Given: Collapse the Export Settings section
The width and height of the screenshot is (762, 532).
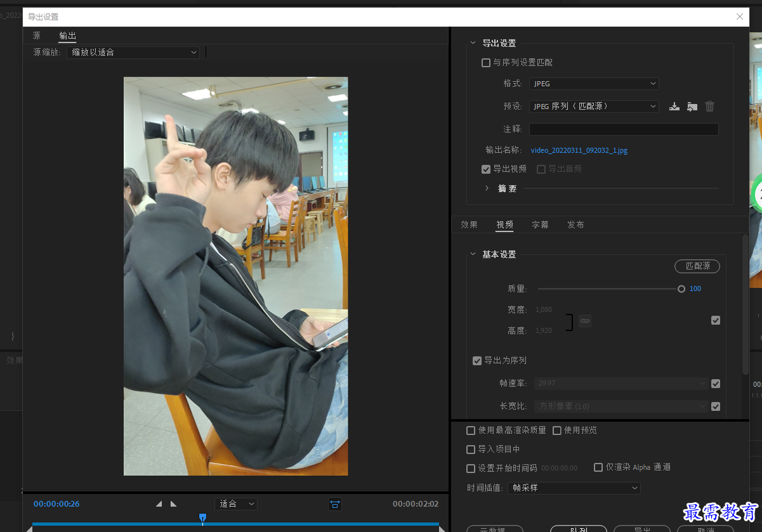Looking at the screenshot, I should pyautogui.click(x=472, y=43).
